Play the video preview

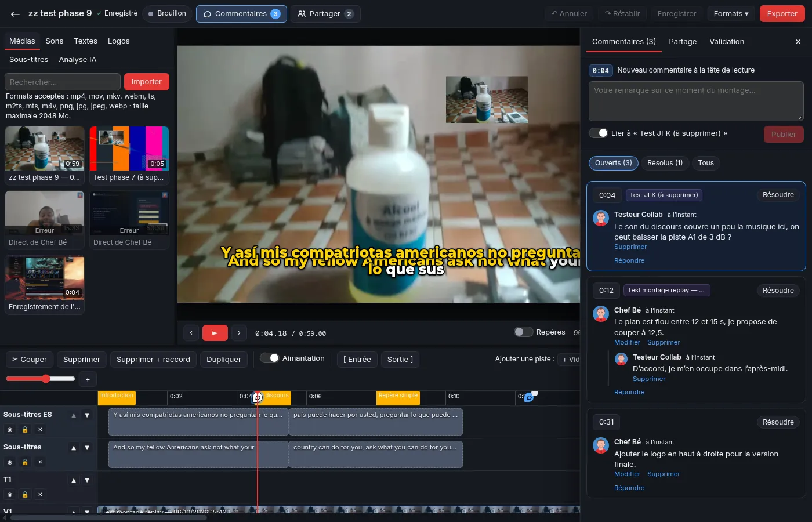pyautogui.click(x=215, y=333)
